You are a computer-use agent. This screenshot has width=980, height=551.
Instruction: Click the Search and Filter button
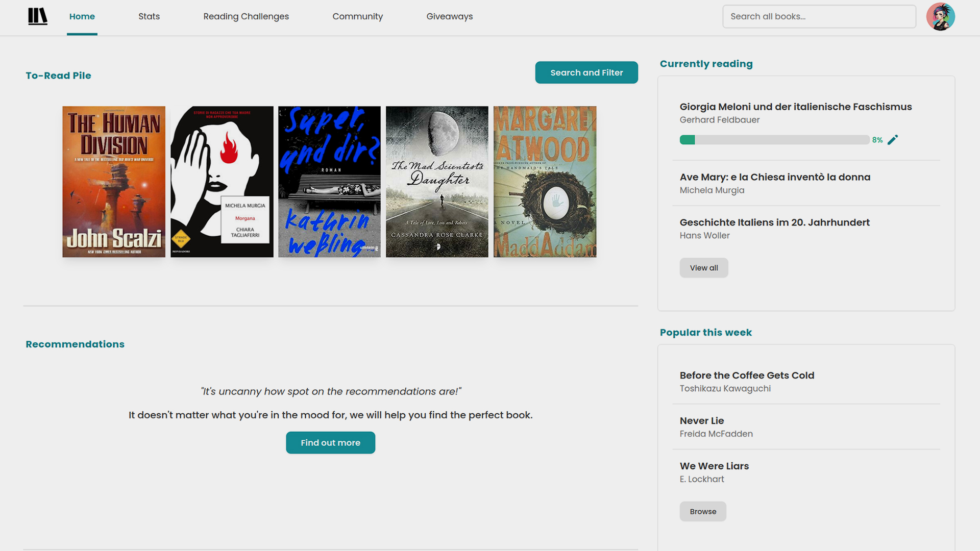(x=586, y=72)
